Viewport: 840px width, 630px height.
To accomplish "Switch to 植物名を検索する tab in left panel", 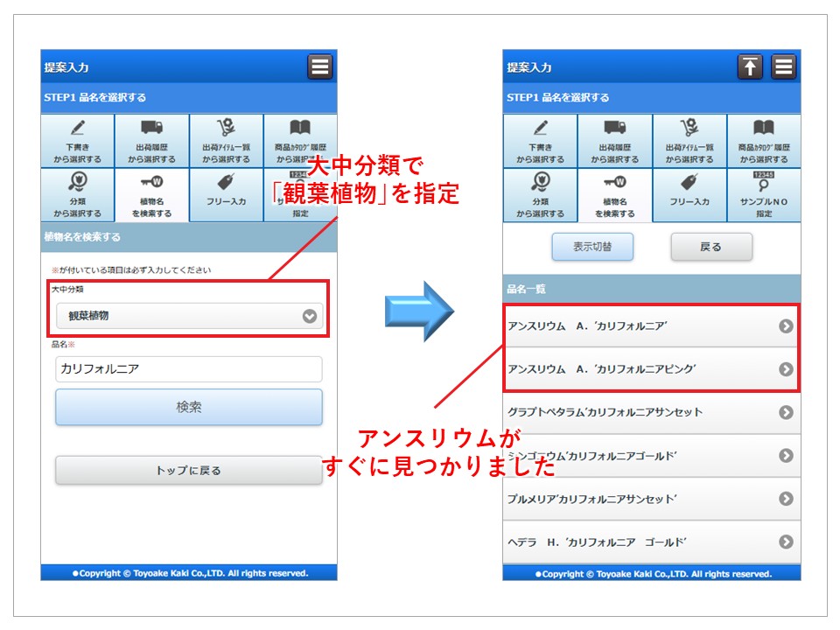I will tap(151, 194).
